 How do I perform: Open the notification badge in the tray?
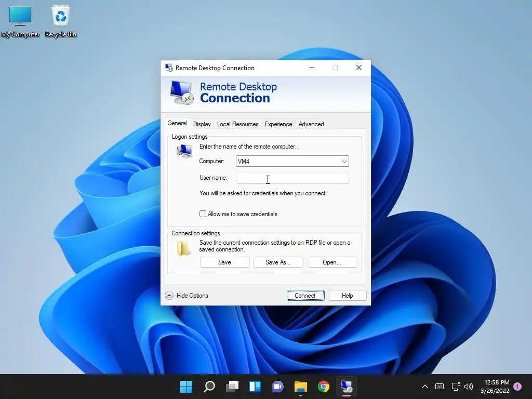(517, 387)
